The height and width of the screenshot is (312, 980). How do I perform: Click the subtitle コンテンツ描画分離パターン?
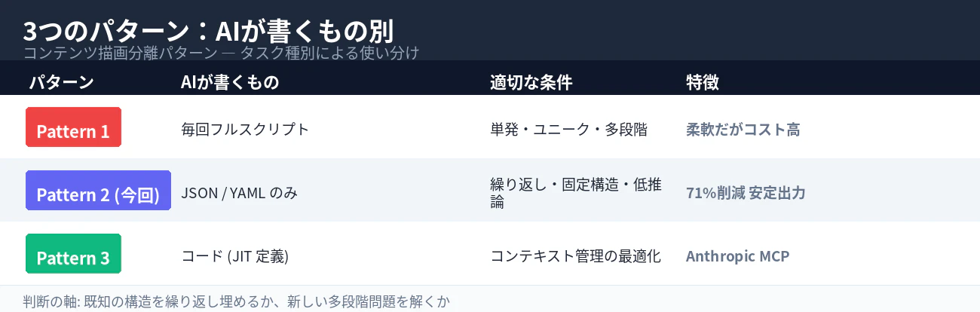tap(120, 53)
